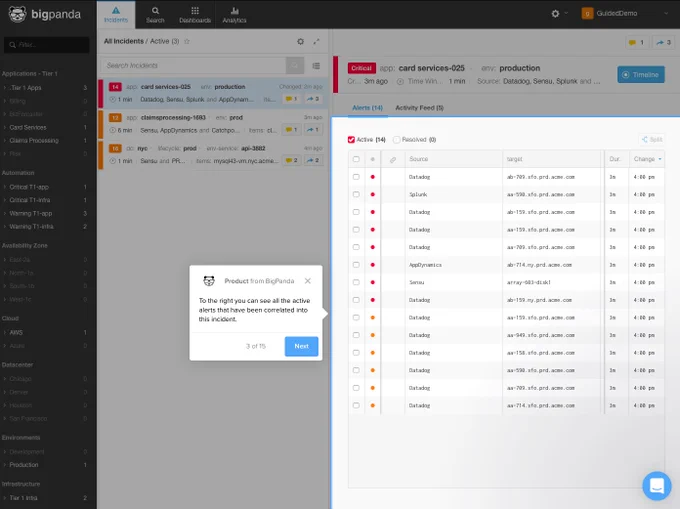Viewport: 680px width, 509px height.
Task: Select the nyc api-3882 incident
Action: pyautogui.click(x=213, y=154)
